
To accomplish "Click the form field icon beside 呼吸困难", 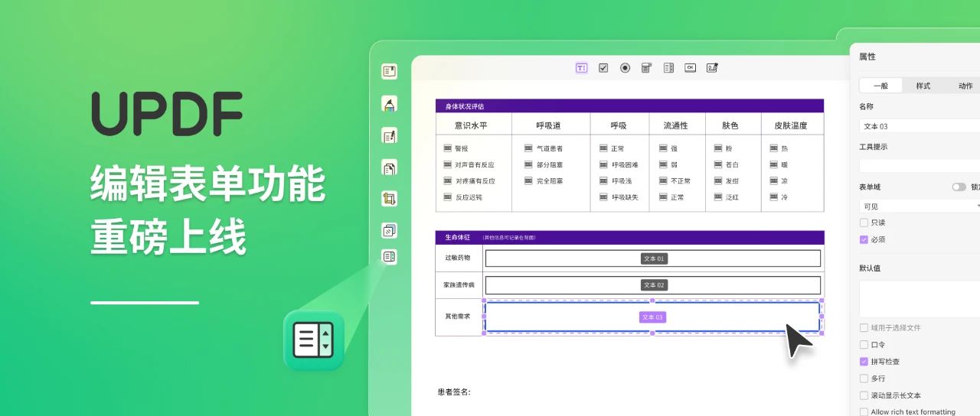I will 603,164.
